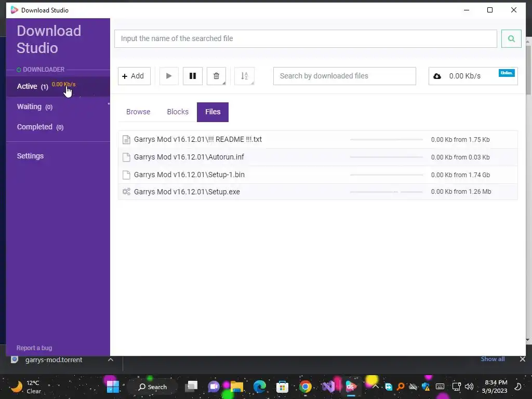
Task: Switch to the Blocks tab
Action: click(x=178, y=112)
